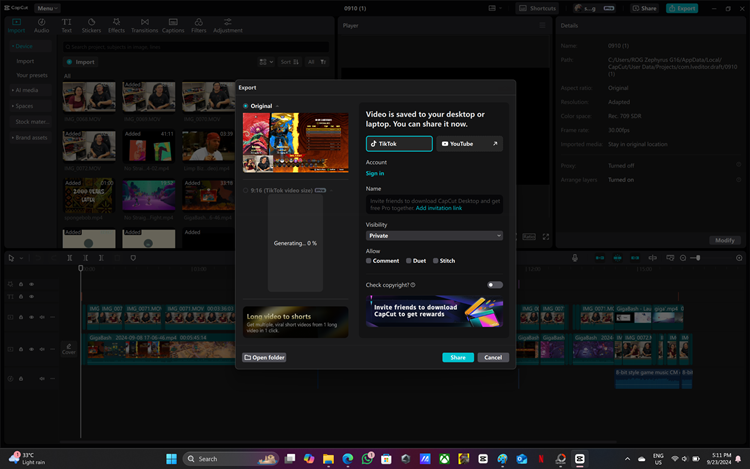This screenshot has height=469, width=750.
Task: Select the Split tool in timeline toolbar
Action: [x=70, y=258]
